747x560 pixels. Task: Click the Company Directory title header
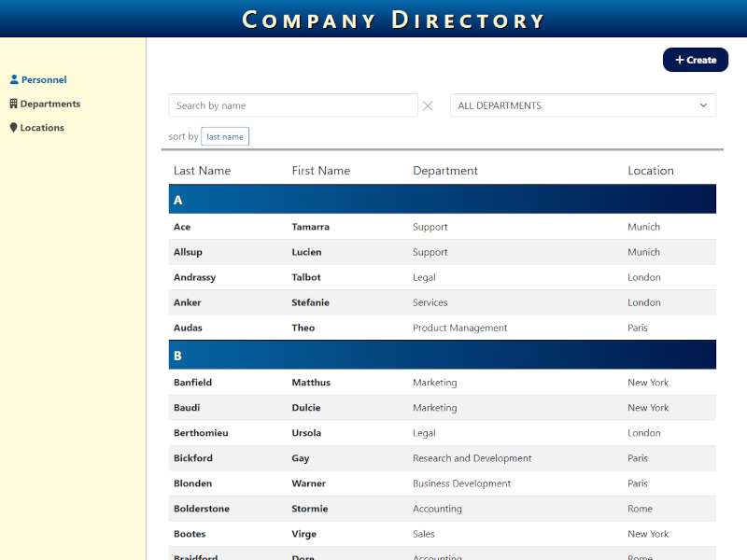pyautogui.click(x=393, y=20)
